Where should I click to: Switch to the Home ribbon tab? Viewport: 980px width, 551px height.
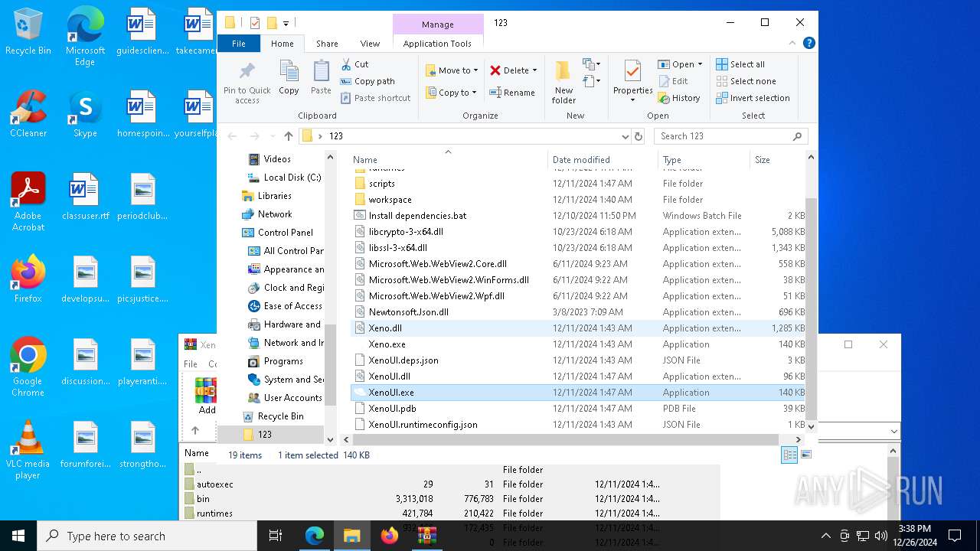tap(282, 44)
